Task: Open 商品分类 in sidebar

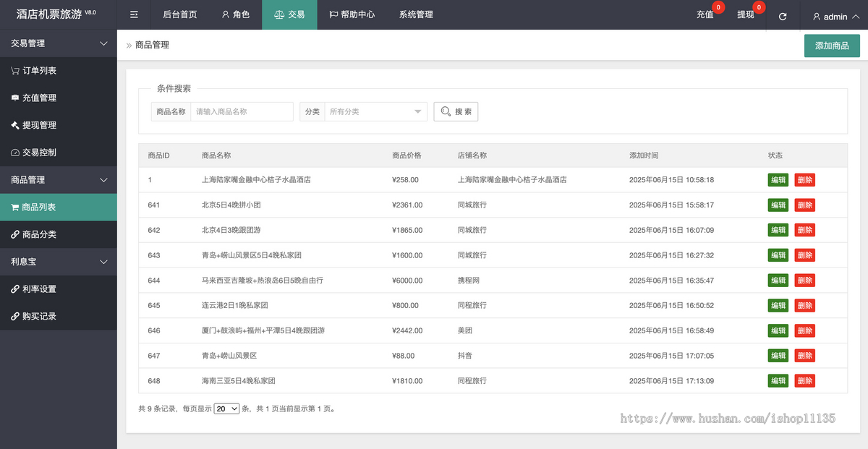Action: tap(59, 234)
